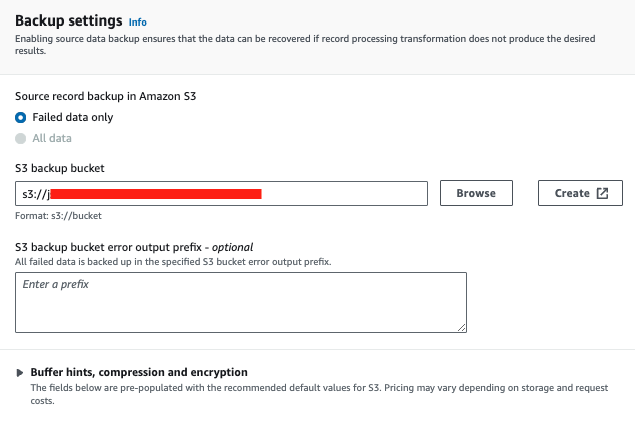
Task: Grab the prefix text area resize handle
Action: (462, 327)
